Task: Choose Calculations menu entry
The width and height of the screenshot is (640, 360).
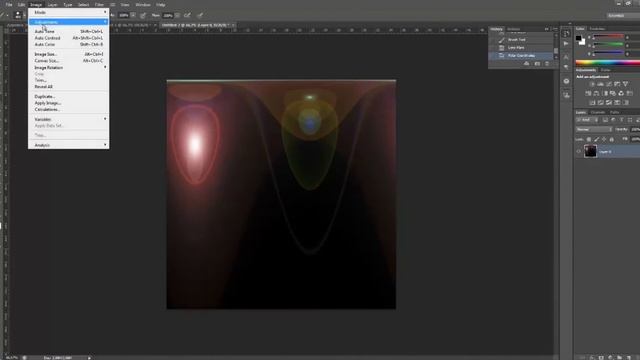Action: (x=69, y=109)
